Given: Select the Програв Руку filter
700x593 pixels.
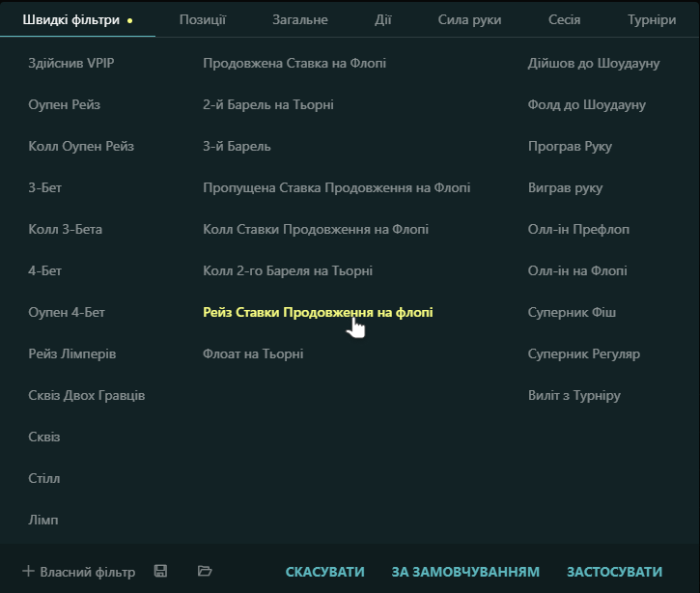Looking at the screenshot, I should click(570, 146).
